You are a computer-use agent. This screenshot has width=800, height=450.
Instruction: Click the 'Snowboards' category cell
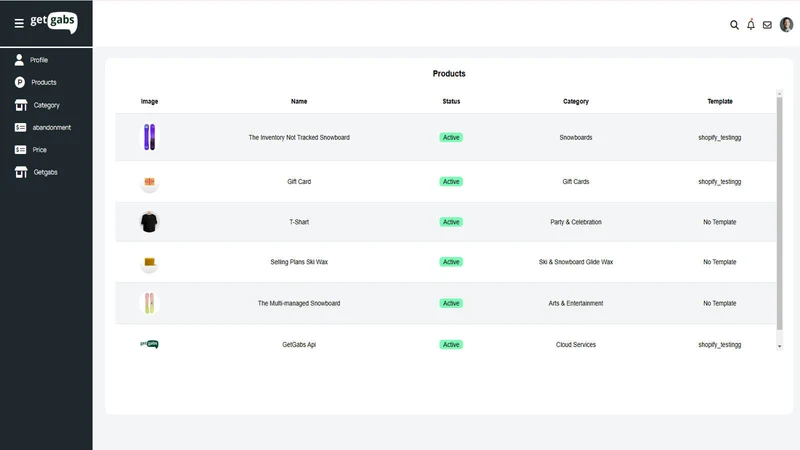[x=576, y=138]
